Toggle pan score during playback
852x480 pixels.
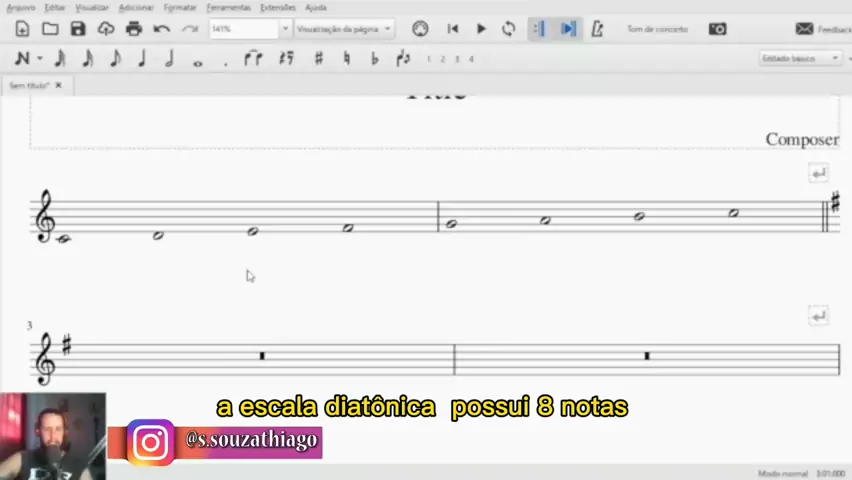[x=568, y=29]
